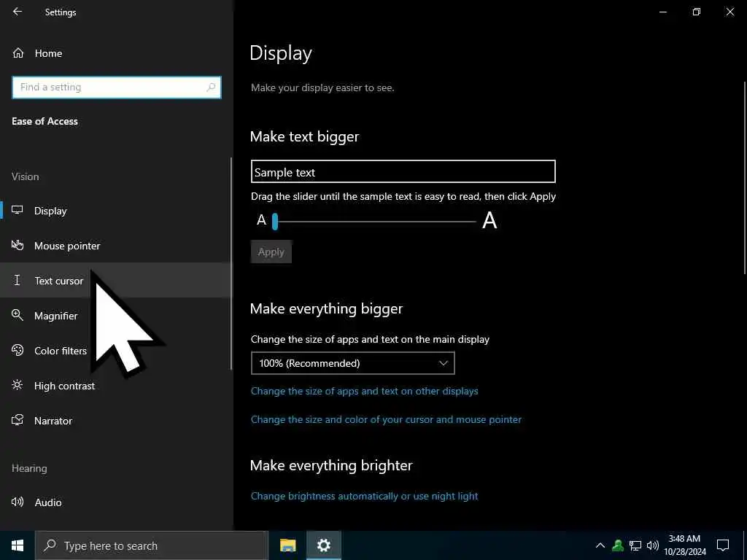Open Change size of apps on other displays link
The image size is (747, 560).
click(365, 391)
